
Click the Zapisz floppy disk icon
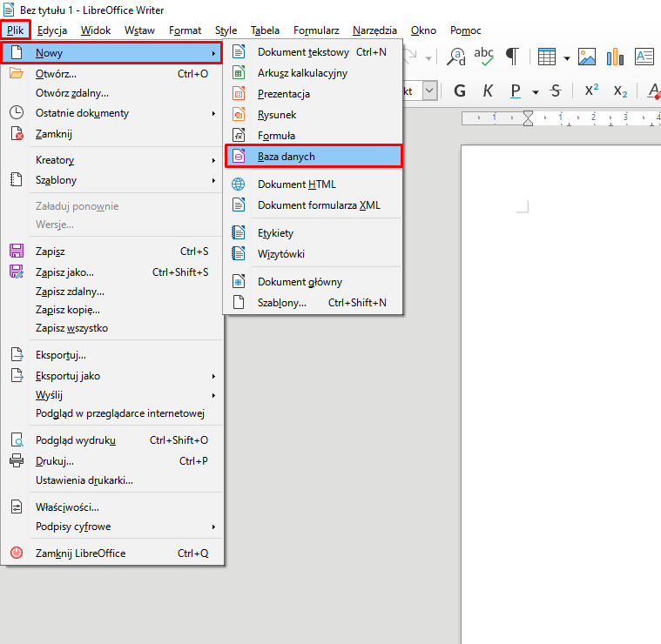pos(17,251)
